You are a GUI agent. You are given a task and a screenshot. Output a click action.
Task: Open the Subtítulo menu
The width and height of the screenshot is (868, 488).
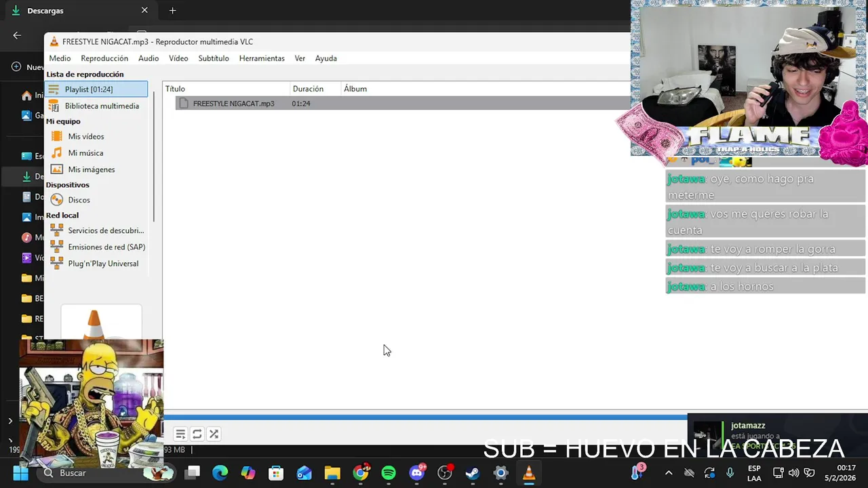click(x=214, y=58)
